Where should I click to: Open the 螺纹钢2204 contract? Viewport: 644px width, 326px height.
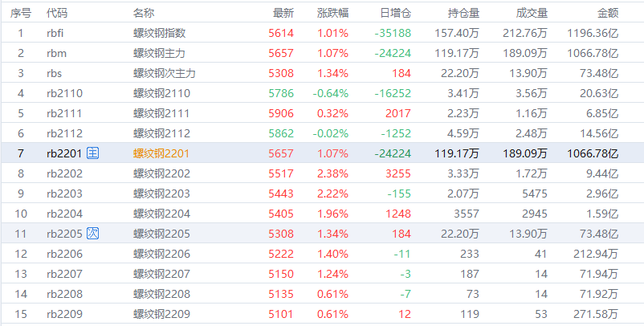(161, 213)
